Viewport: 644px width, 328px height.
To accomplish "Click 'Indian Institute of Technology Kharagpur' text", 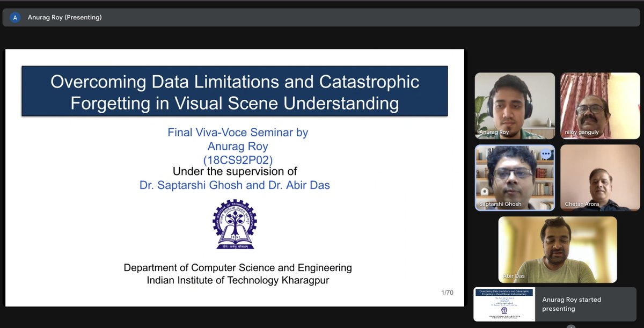I will coord(238,280).
